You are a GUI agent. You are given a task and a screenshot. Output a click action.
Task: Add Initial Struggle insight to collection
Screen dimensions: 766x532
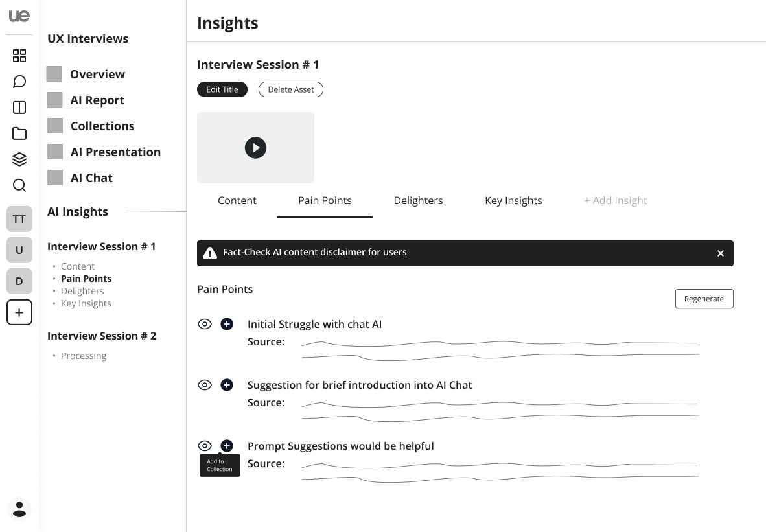[x=227, y=324]
